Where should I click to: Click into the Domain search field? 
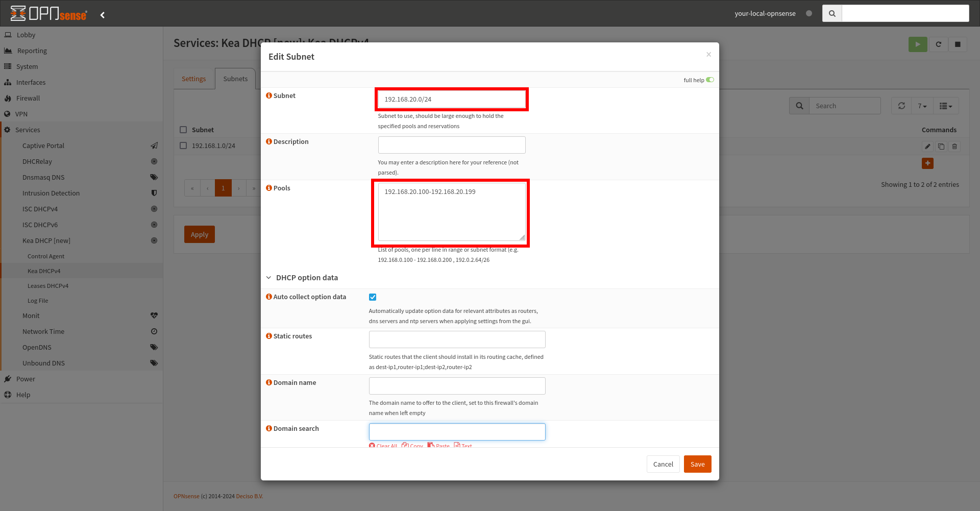(457, 432)
